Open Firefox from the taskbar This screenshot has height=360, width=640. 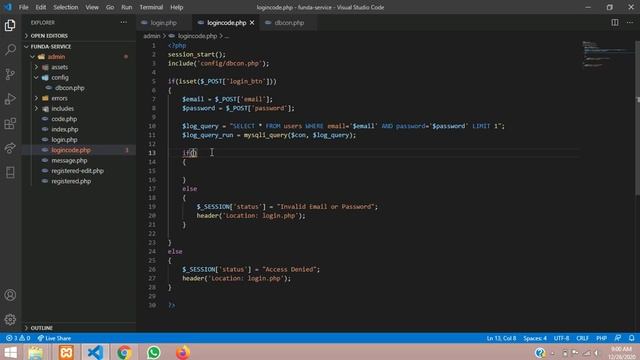(x=183, y=352)
